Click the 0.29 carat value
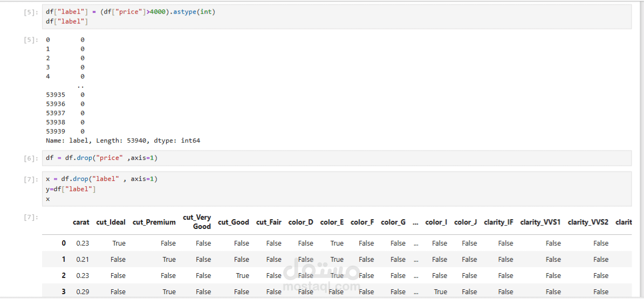The height and width of the screenshot is (299, 644). click(83, 291)
